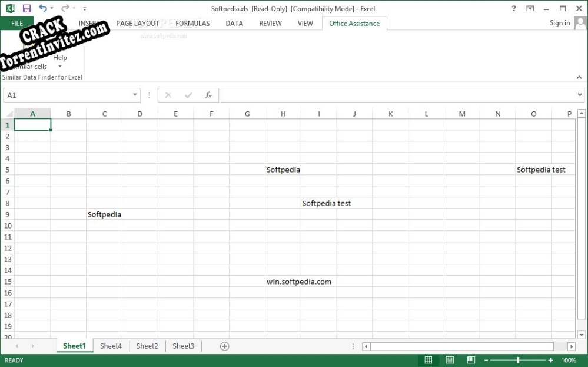Switch to the Office Assistance tab
This screenshot has width=588, height=367.
354,23
